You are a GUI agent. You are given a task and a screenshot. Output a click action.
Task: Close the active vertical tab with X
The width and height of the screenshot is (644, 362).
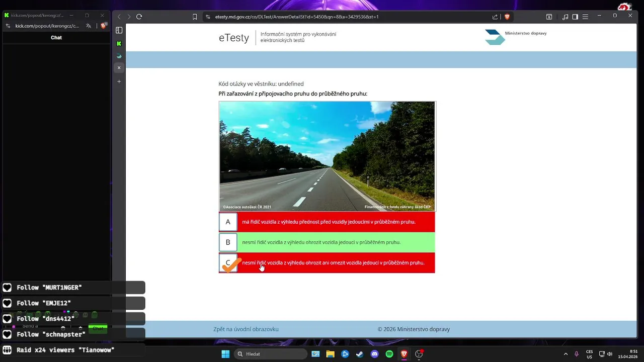[x=119, y=67]
